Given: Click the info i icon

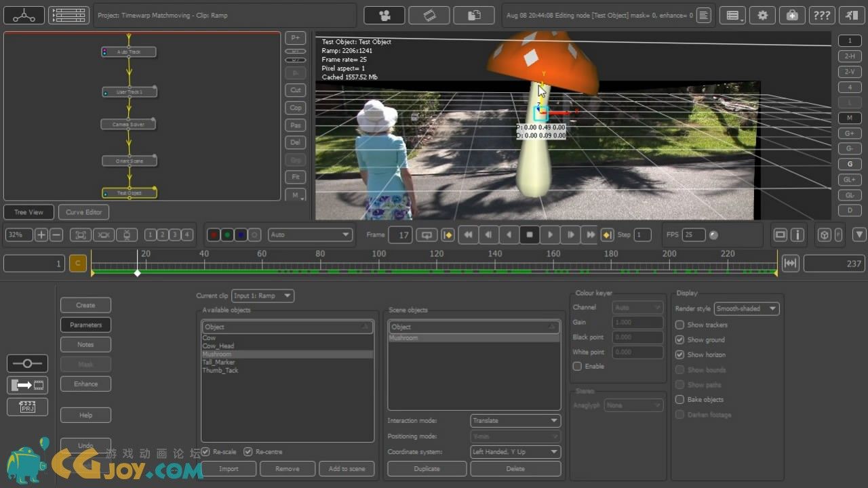Looking at the screenshot, I should [x=797, y=235].
